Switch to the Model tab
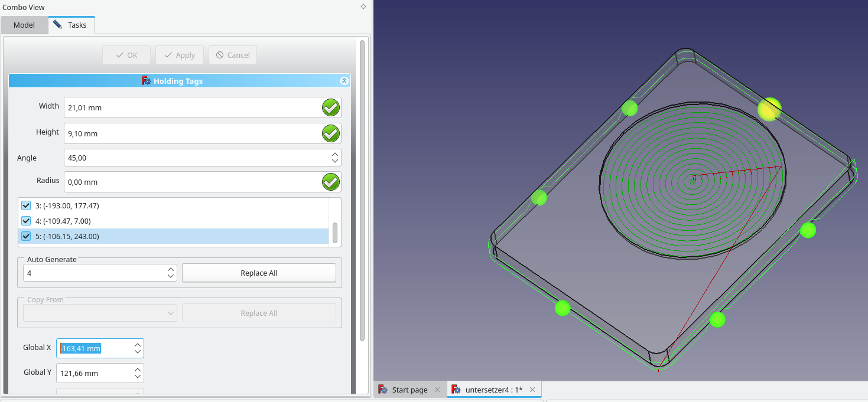Image resolution: width=868 pixels, height=402 pixels. [24, 25]
